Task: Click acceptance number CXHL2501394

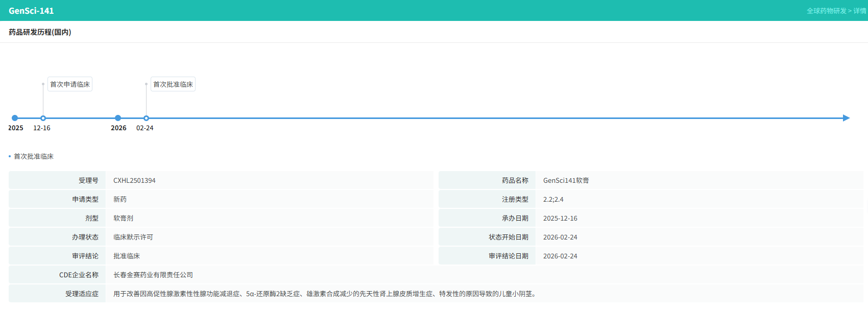Action: pyautogui.click(x=134, y=180)
